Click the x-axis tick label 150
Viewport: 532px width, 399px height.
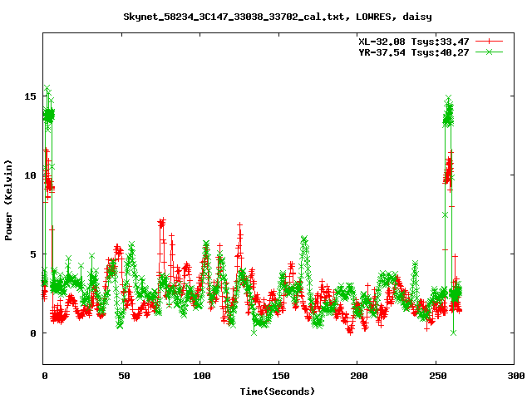pos(281,376)
